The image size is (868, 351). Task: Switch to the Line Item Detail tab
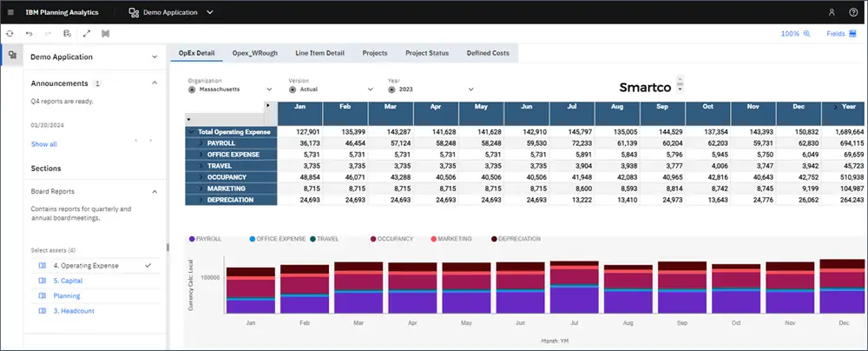pos(320,53)
